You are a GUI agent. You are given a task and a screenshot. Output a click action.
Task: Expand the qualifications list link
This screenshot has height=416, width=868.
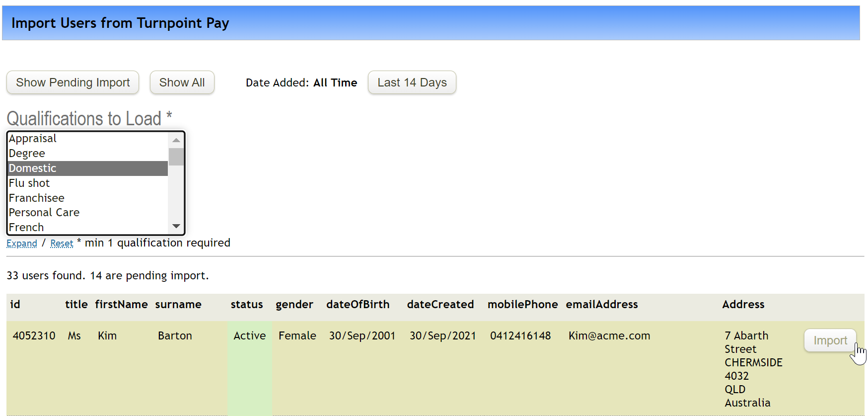pos(22,244)
